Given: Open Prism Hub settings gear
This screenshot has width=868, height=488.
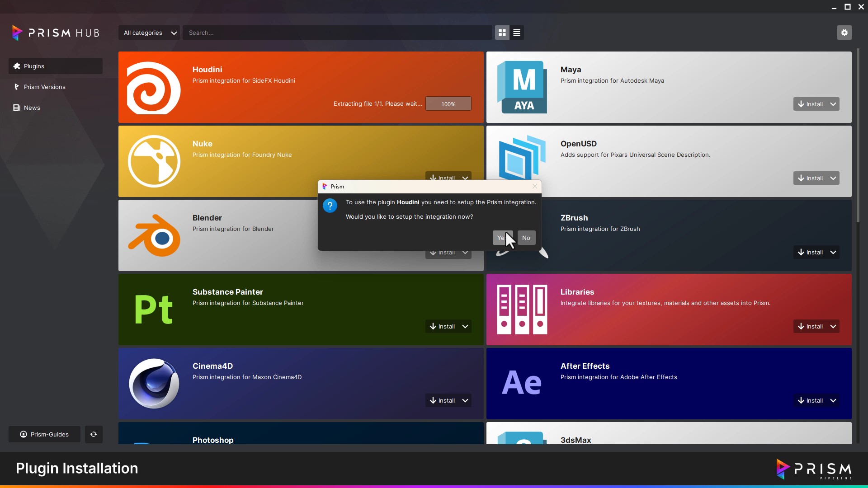Looking at the screenshot, I should tap(844, 33).
